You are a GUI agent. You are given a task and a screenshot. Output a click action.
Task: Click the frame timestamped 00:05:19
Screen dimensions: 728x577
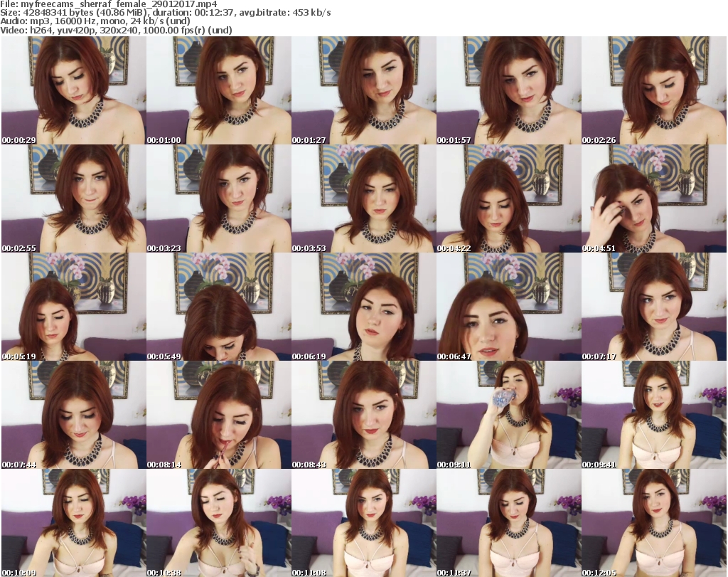(74, 307)
